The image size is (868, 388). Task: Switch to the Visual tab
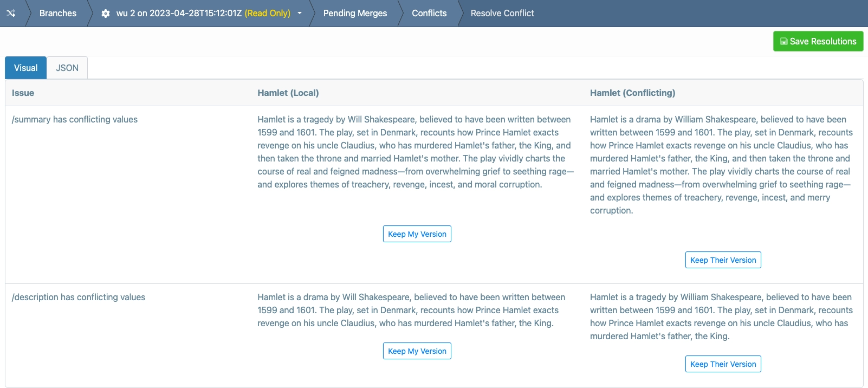pos(26,68)
